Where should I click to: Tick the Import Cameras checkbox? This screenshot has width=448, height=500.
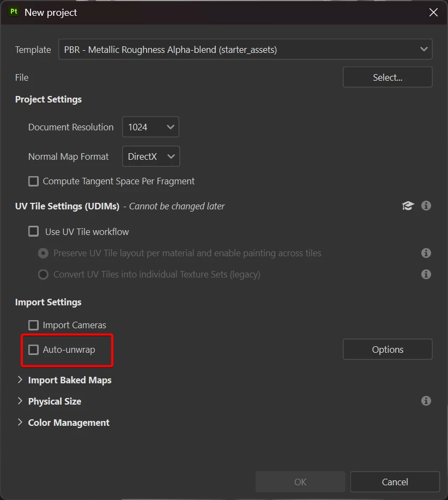33,325
